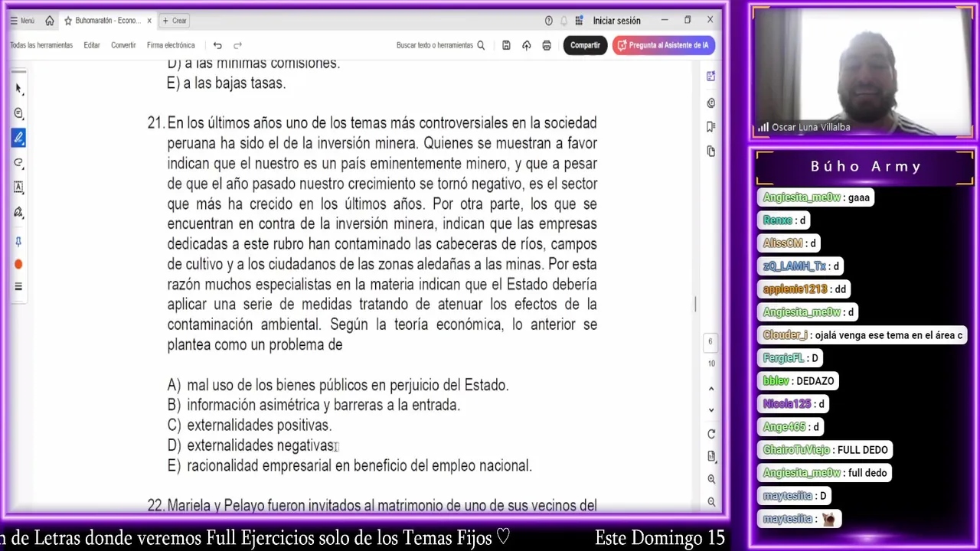Open the notifications bell icon
Viewport: 980px width, 551px height.
pos(564,21)
